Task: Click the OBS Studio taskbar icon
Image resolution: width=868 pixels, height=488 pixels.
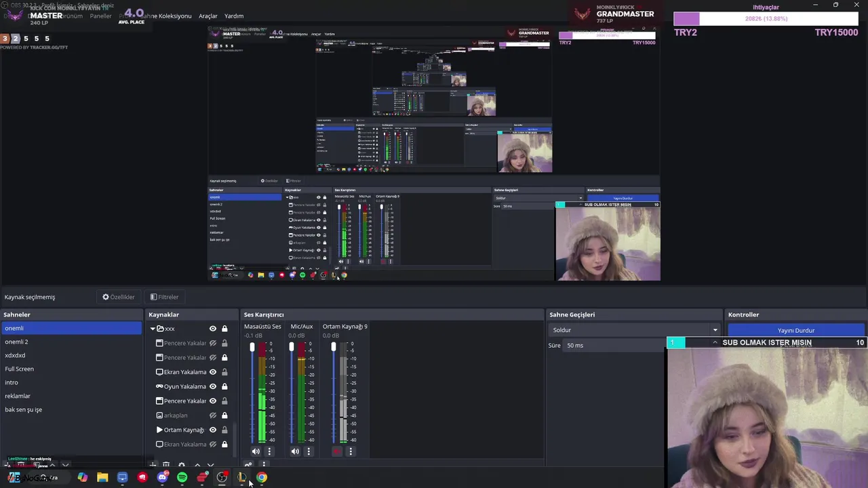Action: coord(222,478)
